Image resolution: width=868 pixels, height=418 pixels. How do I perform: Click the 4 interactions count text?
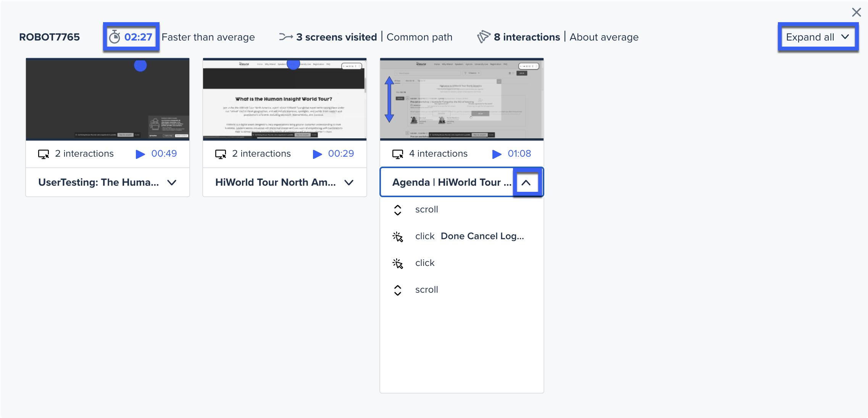pos(438,154)
